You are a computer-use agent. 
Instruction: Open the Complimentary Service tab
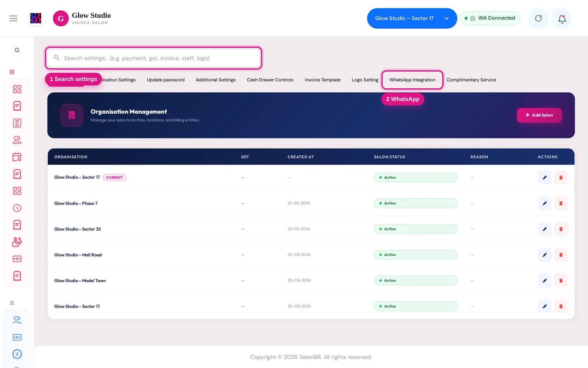point(471,80)
